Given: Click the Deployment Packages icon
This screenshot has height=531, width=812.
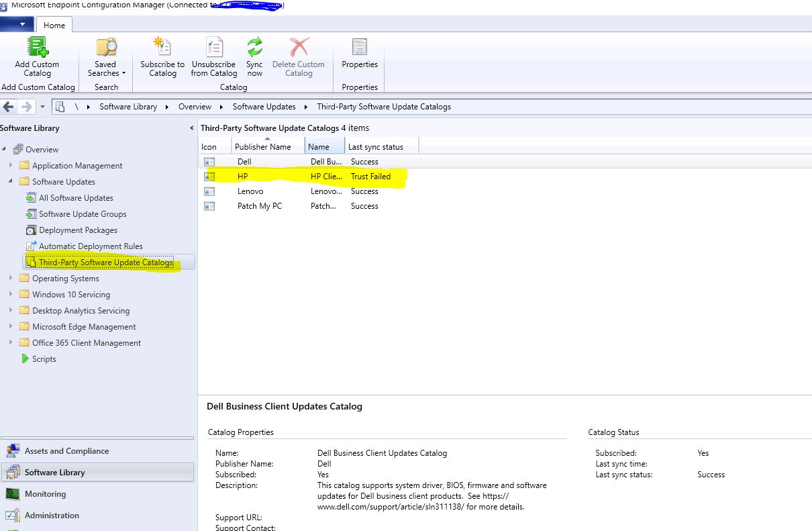Looking at the screenshot, I should point(31,230).
